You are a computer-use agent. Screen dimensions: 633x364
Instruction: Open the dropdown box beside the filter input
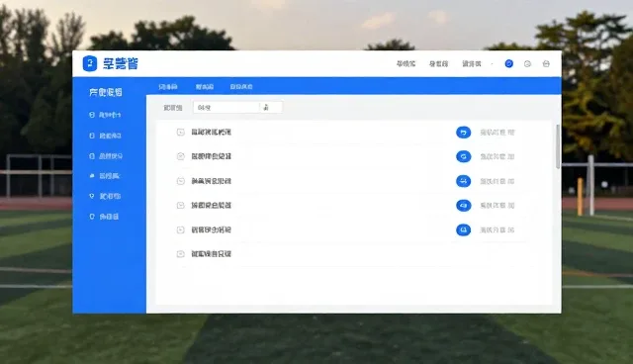click(271, 108)
